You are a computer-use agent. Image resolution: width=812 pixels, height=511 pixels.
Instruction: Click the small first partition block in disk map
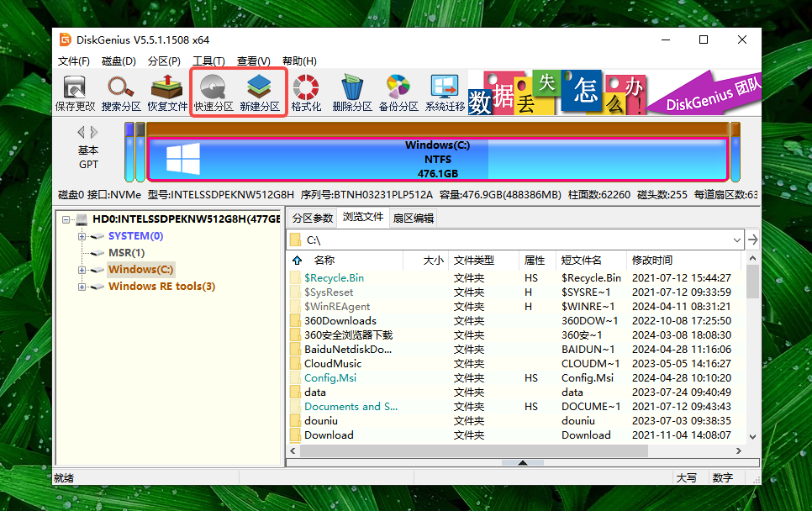coord(129,151)
